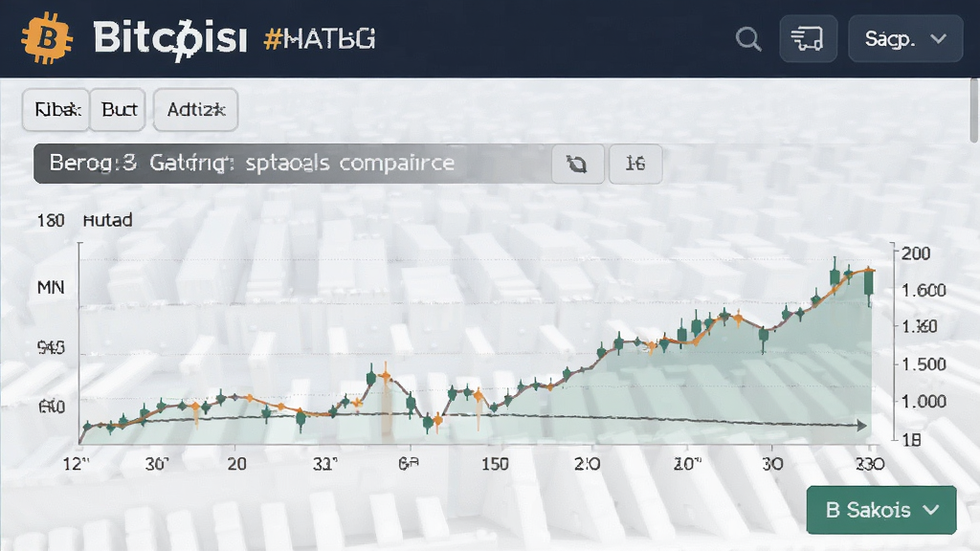Select the Adtizk tab

[195, 109]
